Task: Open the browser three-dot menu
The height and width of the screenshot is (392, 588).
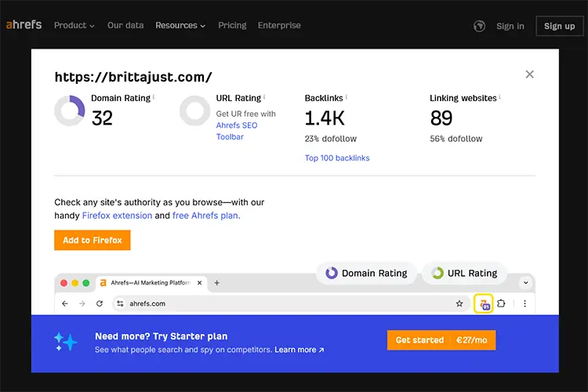Action: tap(524, 303)
